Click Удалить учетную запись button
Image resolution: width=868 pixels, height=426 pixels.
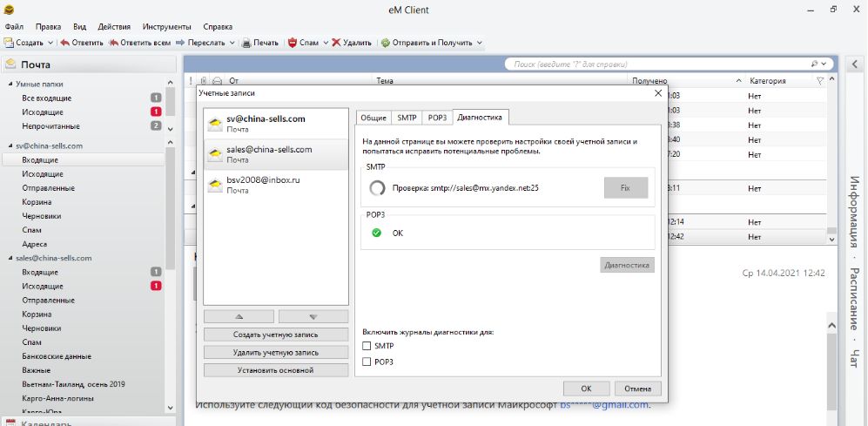pyautogui.click(x=276, y=352)
